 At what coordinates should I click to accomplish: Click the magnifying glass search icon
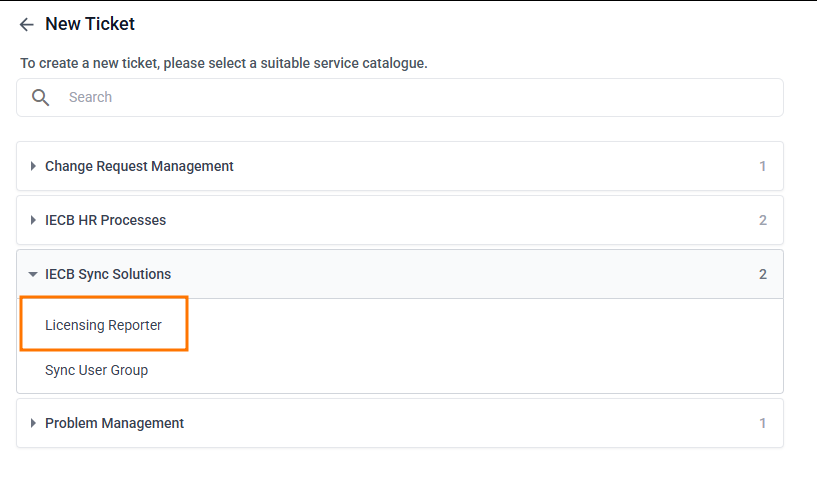[41, 98]
